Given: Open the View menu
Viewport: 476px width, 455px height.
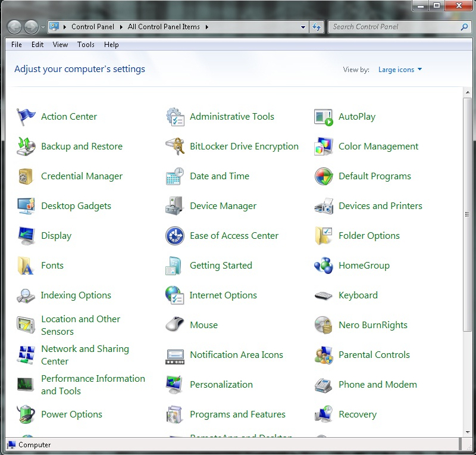Looking at the screenshot, I should pos(60,45).
